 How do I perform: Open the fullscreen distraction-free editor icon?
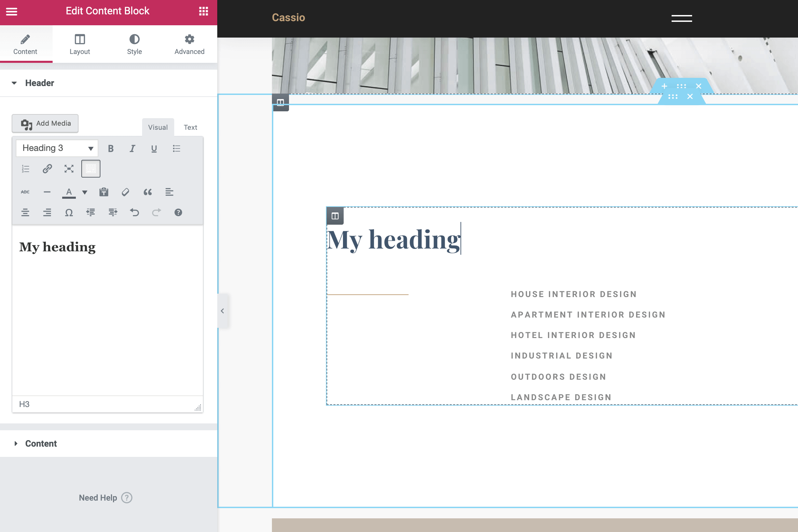[x=69, y=169]
